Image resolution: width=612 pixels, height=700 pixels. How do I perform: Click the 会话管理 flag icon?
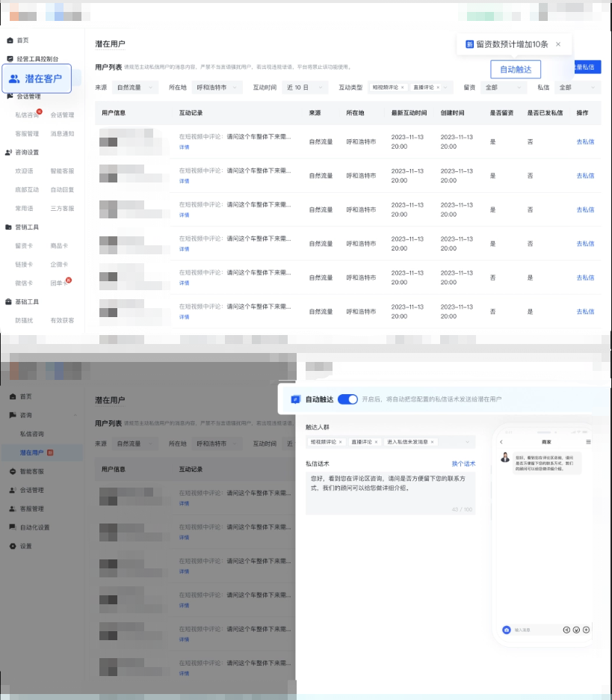click(9, 96)
